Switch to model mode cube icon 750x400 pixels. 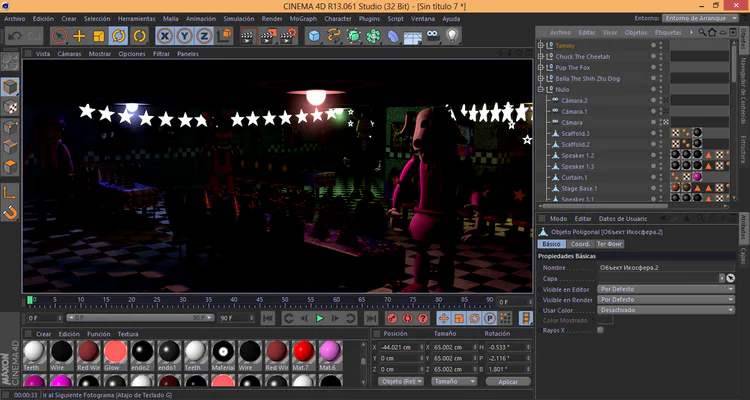coord(10,87)
